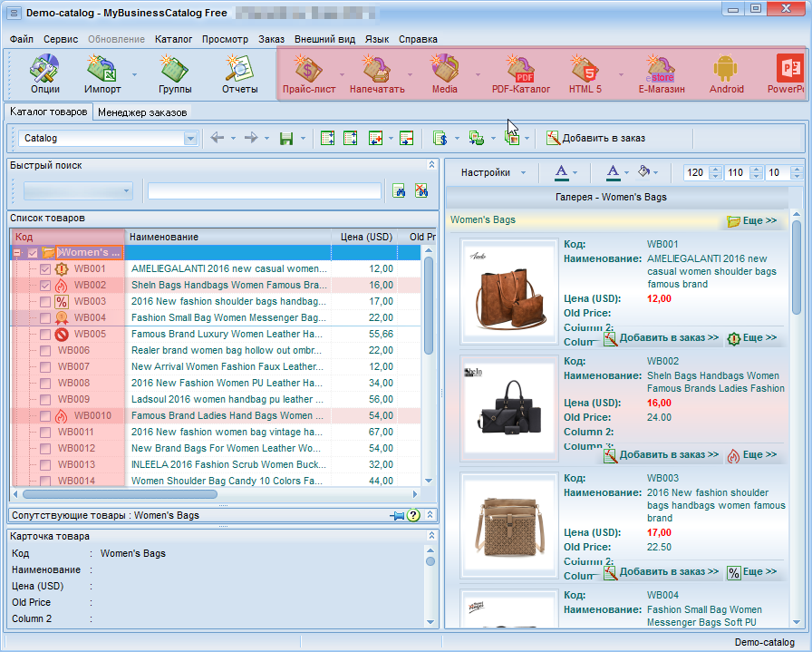Viewport: 812px width, 652px height.
Task: Open the Импорт dropdown arrow
Action: click(134, 74)
